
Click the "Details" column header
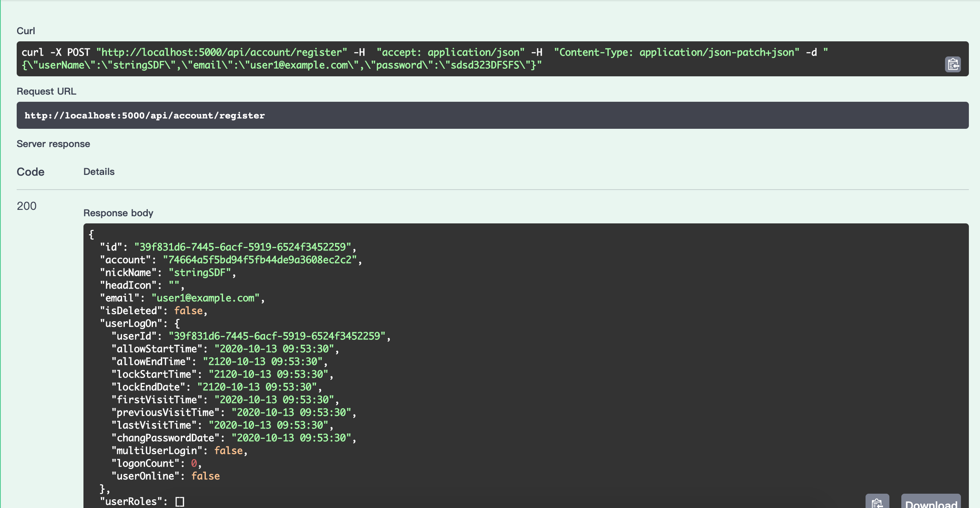point(99,172)
